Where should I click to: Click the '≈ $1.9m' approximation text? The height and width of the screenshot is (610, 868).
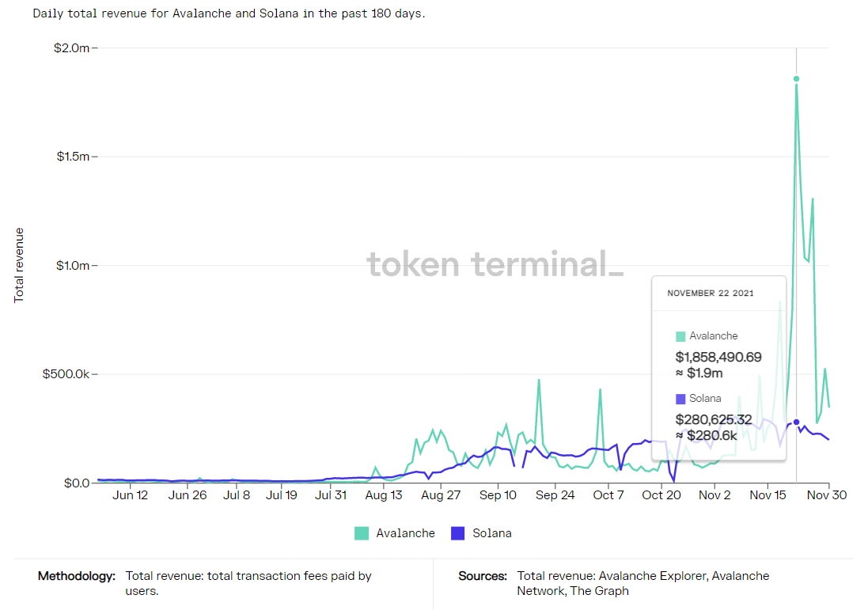[699, 373]
